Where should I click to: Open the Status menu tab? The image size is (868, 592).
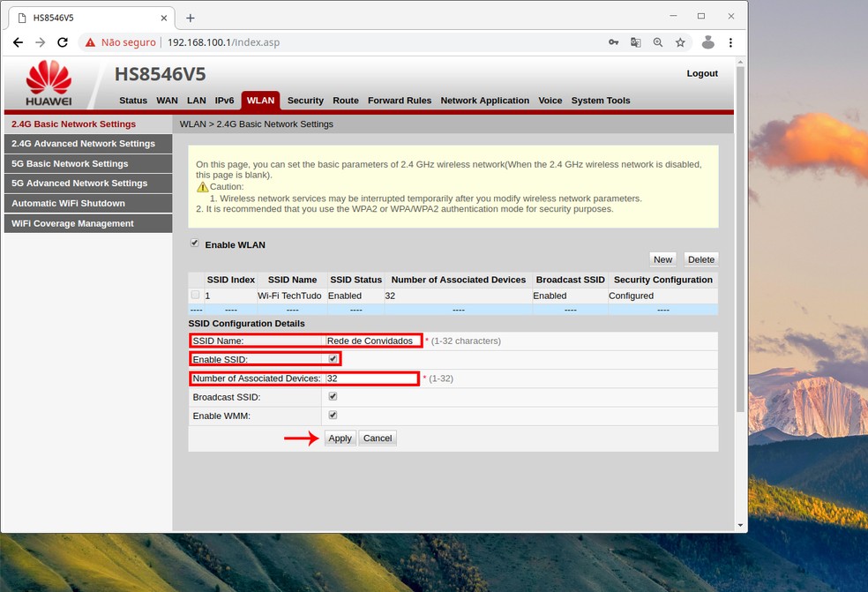point(133,101)
